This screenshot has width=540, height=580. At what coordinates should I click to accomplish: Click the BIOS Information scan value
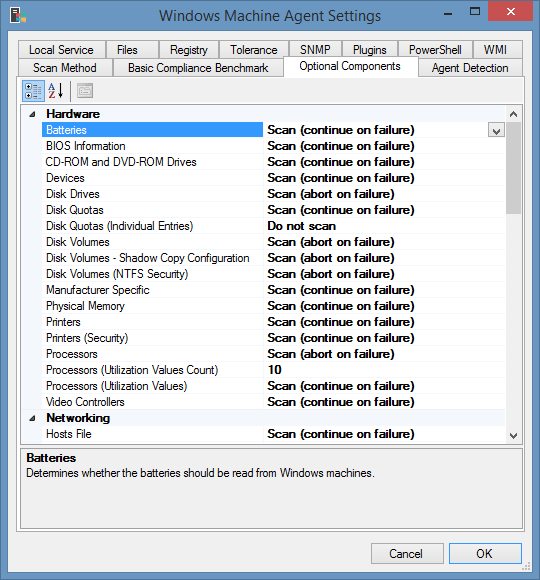coord(341,146)
